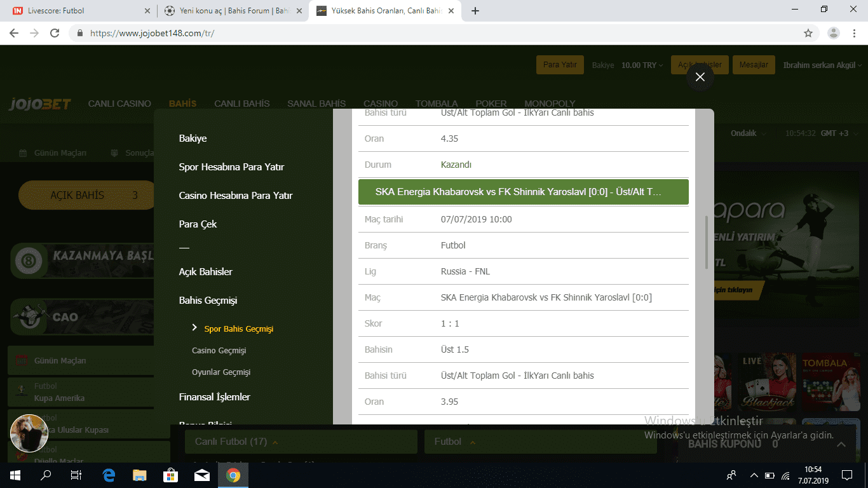Select Bakiye in modal sidebar

coord(193,139)
